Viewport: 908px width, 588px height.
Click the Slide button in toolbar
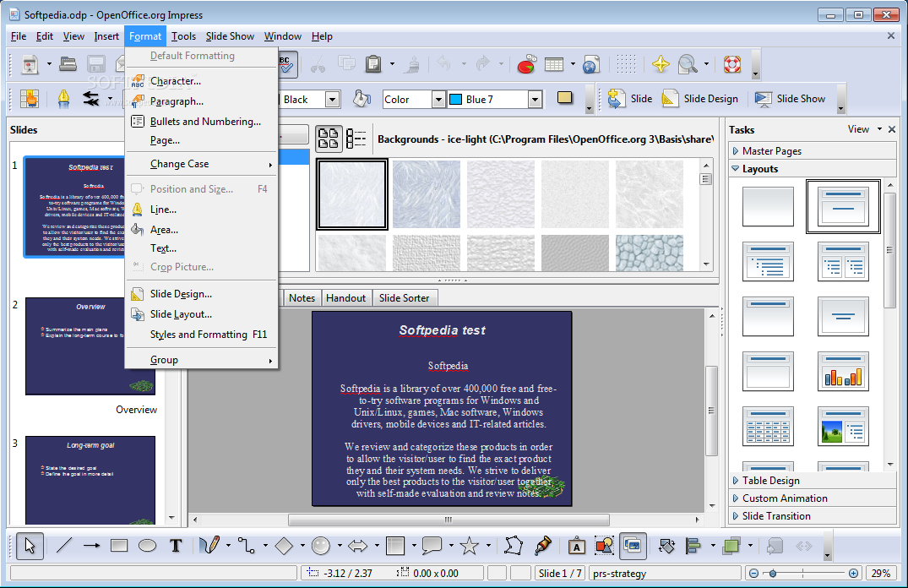(x=630, y=99)
